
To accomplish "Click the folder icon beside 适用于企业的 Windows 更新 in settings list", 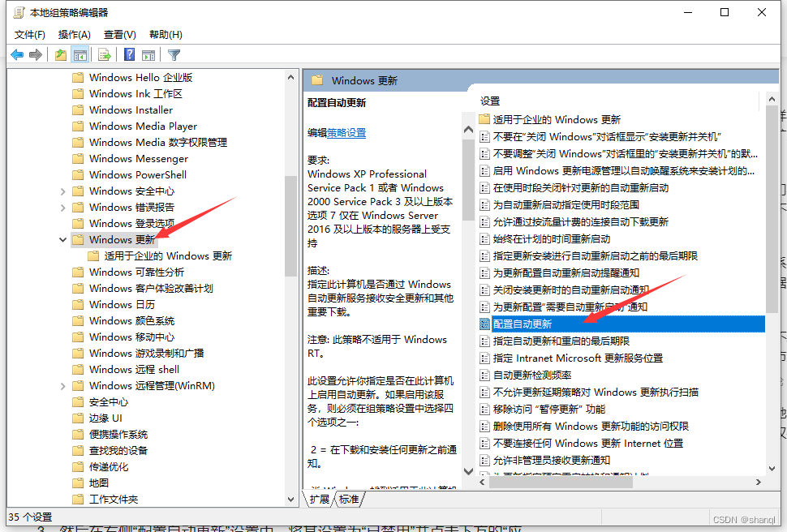I will (484, 119).
